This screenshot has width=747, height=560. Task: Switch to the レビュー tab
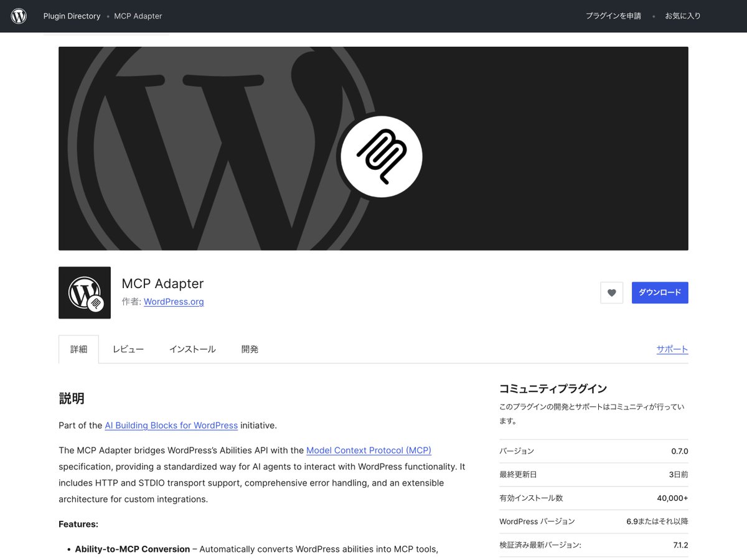[x=128, y=349]
